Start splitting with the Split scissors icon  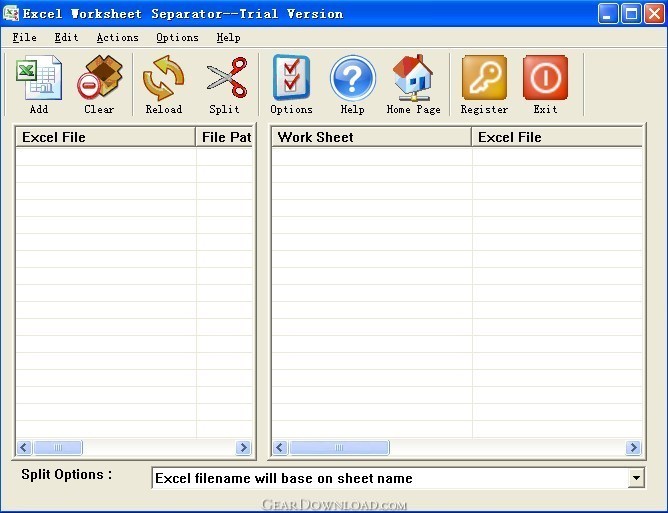pyautogui.click(x=226, y=78)
